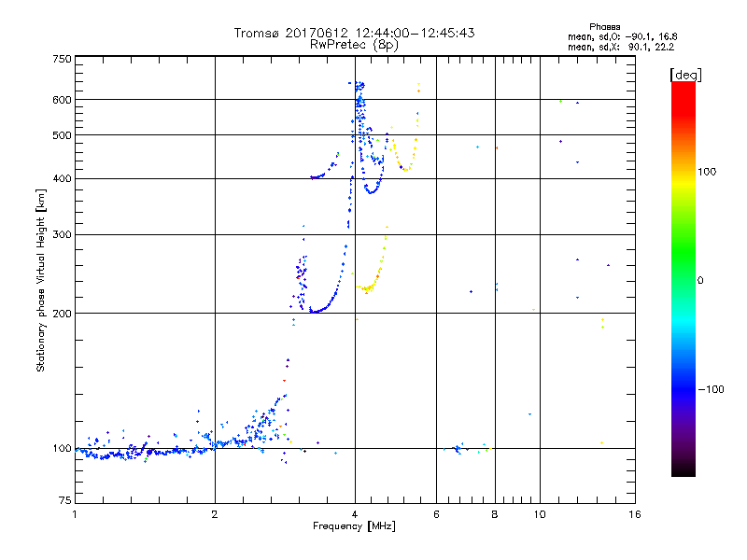Click the y-axis tick label '500'
747x560 pixels.
click(62, 135)
